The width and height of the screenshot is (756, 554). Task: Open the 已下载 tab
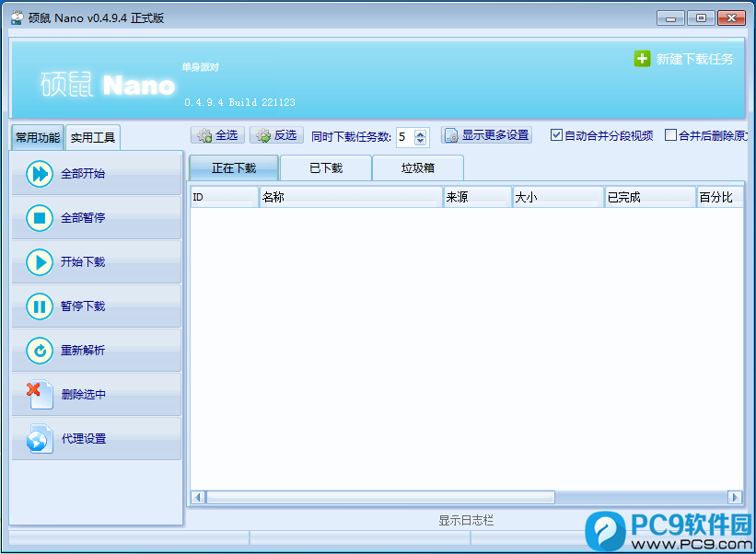tap(326, 168)
